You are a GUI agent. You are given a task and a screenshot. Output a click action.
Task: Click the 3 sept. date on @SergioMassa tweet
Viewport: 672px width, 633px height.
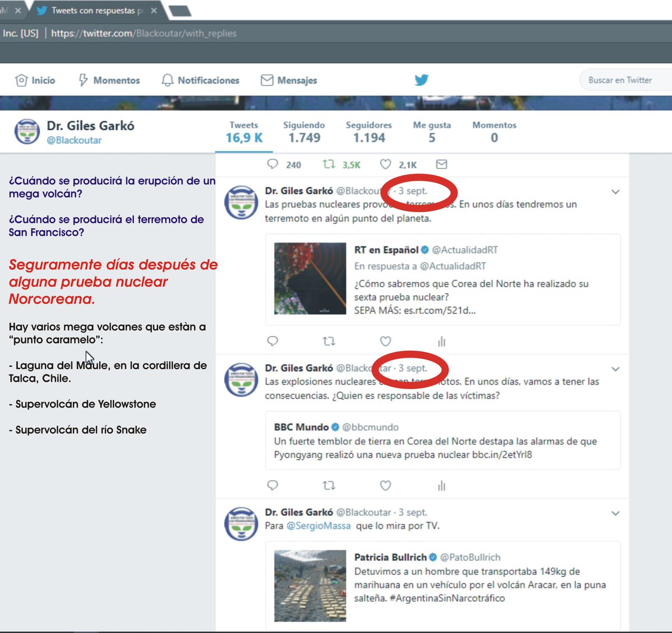[413, 513]
